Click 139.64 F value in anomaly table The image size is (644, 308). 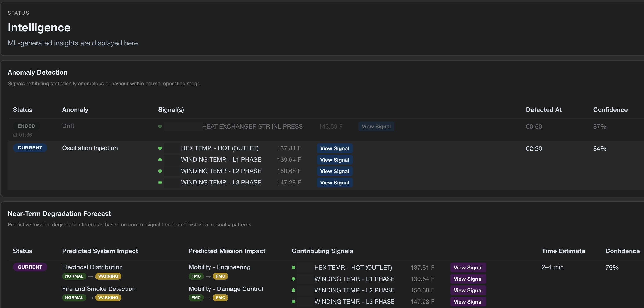289,160
